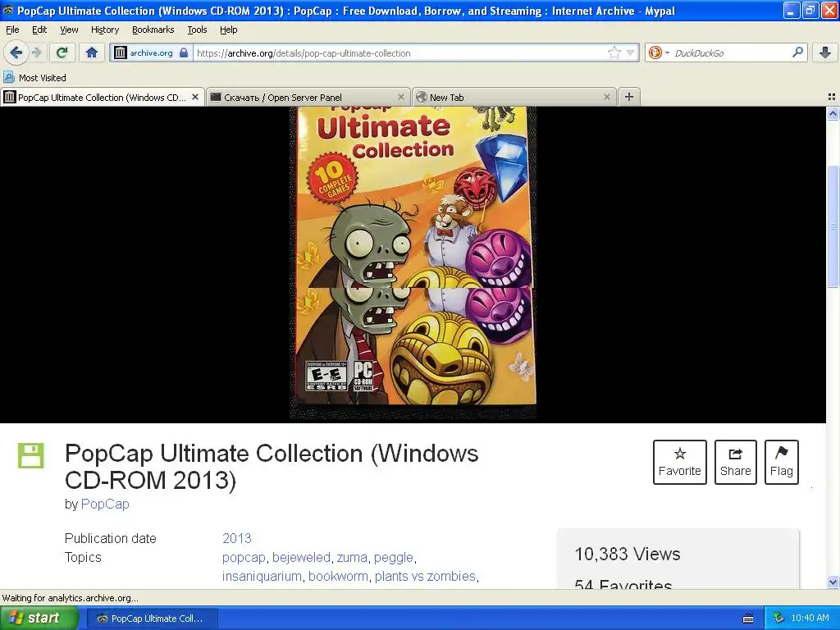
Task: Open the downloads arrow button
Action: coord(825,52)
